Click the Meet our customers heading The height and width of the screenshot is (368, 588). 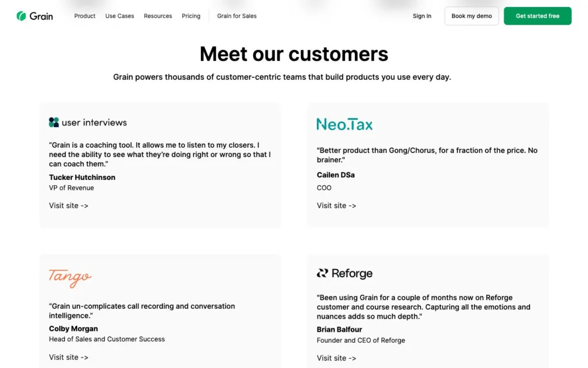tap(294, 53)
